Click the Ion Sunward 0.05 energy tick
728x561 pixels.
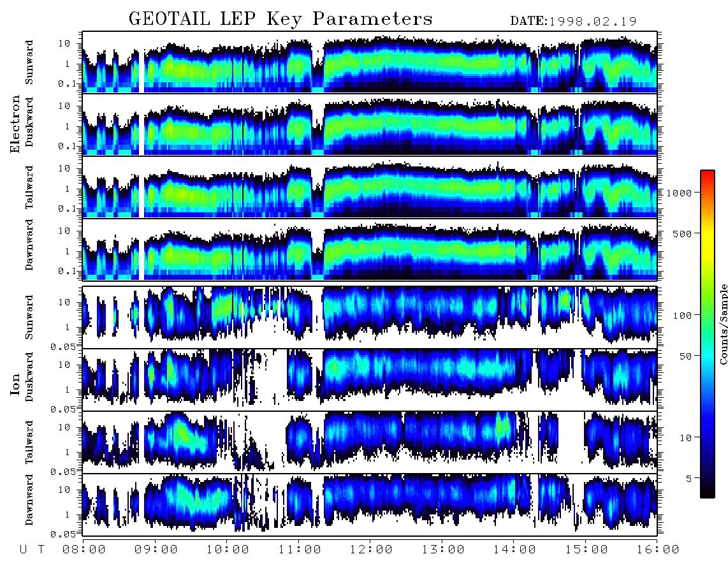(63, 346)
